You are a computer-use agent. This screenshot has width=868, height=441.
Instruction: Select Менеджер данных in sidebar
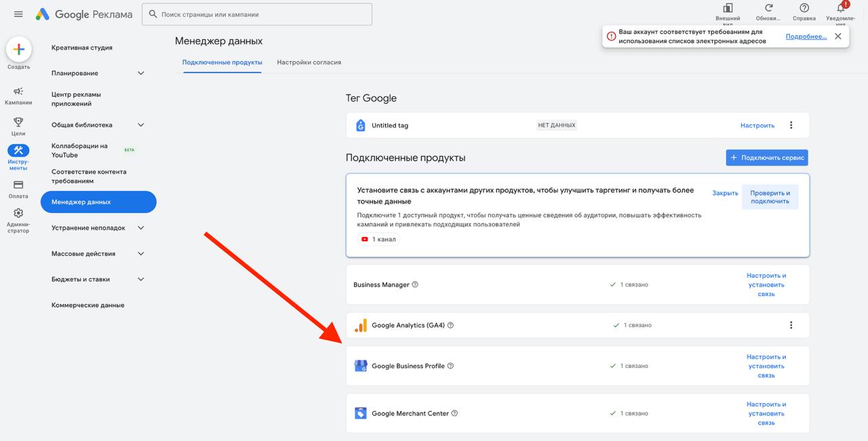click(x=98, y=202)
